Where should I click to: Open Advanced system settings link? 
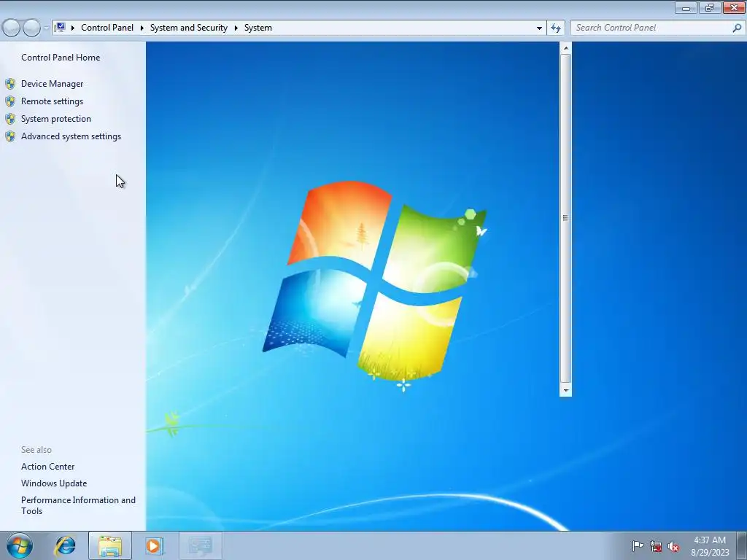[x=71, y=136]
